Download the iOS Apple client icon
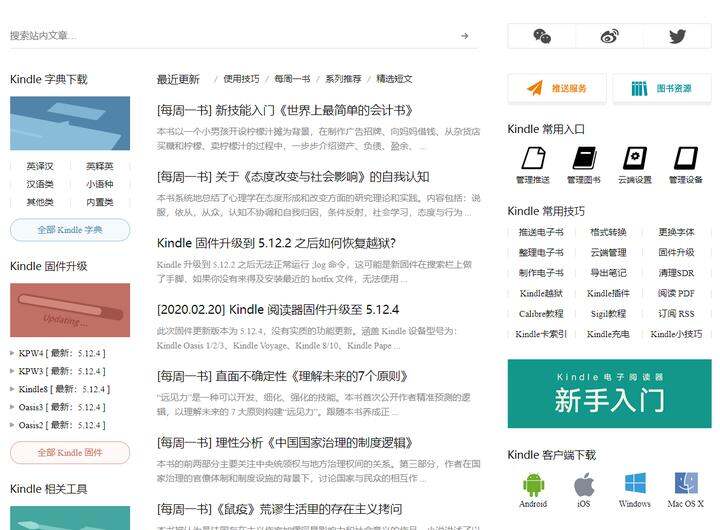Viewport: 720px width, 530px height. coord(584,485)
